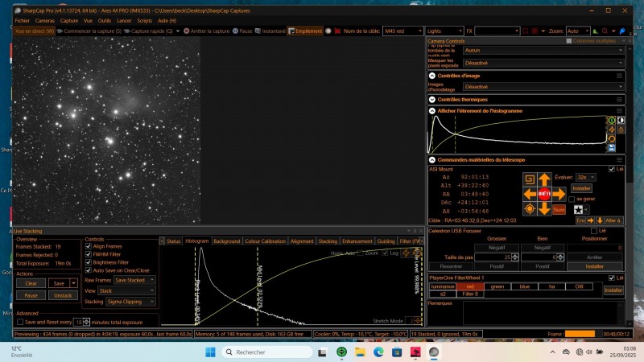Open the Lights frame type dropdown

click(444, 31)
